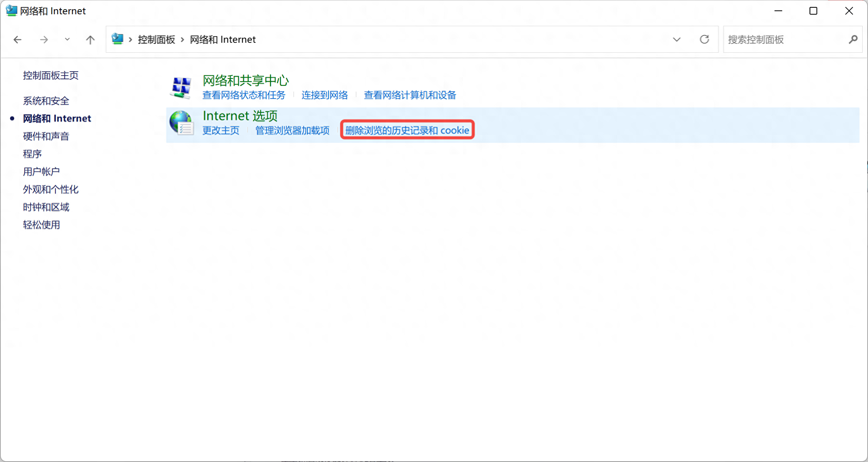Viewport: 868px width, 462px height.
Task: Expand the address bar history dropdown
Action: point(676,39)
